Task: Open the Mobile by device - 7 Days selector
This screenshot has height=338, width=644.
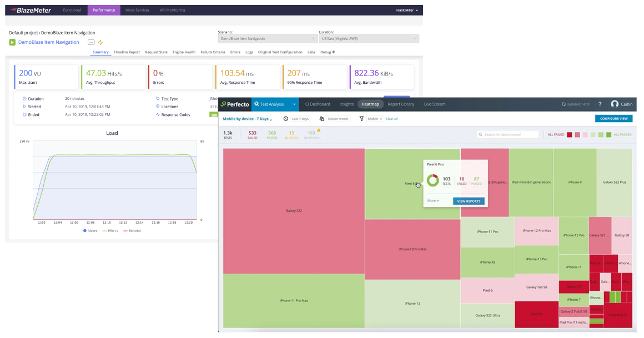Action: (x=247, y=119)
